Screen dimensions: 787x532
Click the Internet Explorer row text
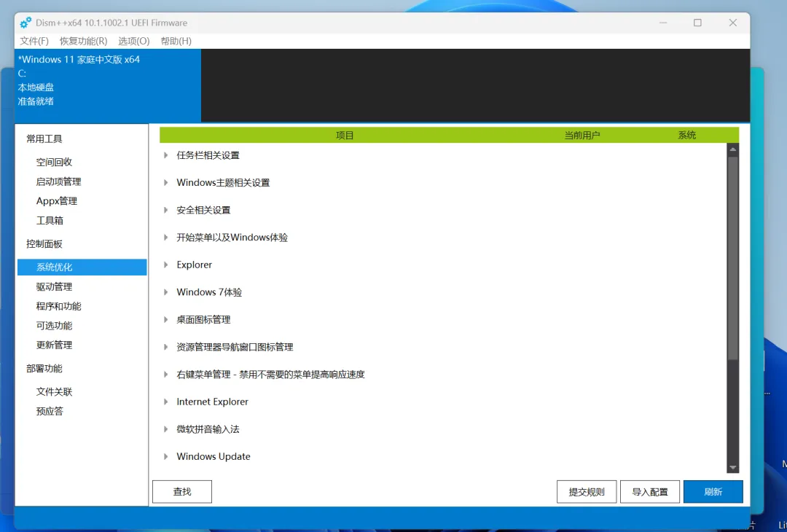pyautogui.click(x=212, y=402)
